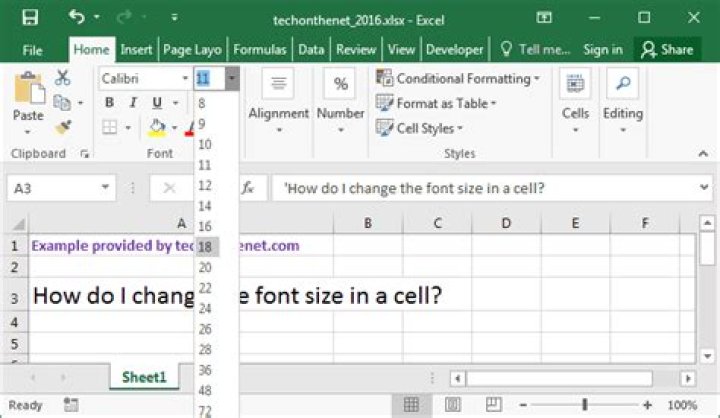The width and height of the screenshot is (720, 418).
Task: Open Fill Color dropdown arrow
Action: [174, 127]
